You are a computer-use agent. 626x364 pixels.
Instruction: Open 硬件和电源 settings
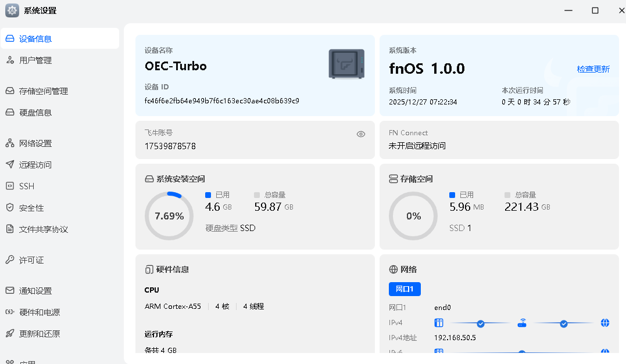[x=60, y=312]
